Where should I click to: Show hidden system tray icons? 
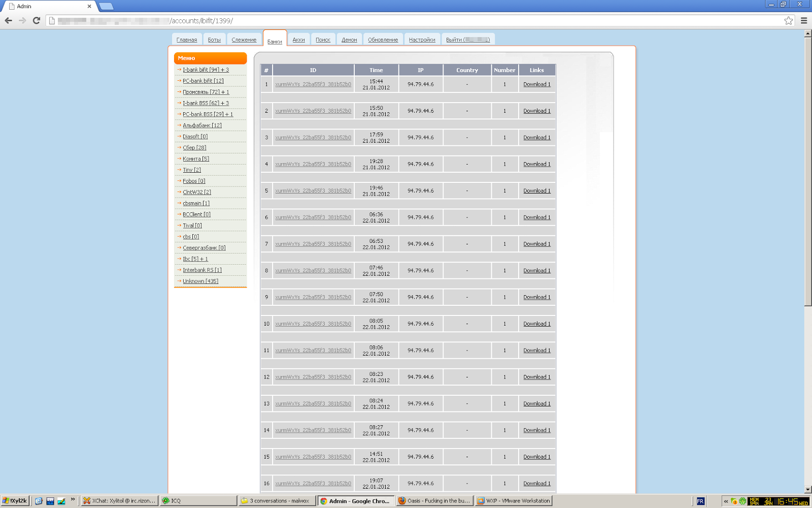(x=726, y=501)
